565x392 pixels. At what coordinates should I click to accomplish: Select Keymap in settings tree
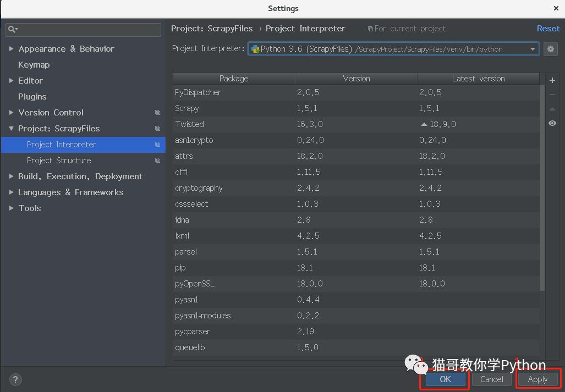pos(34,65)
